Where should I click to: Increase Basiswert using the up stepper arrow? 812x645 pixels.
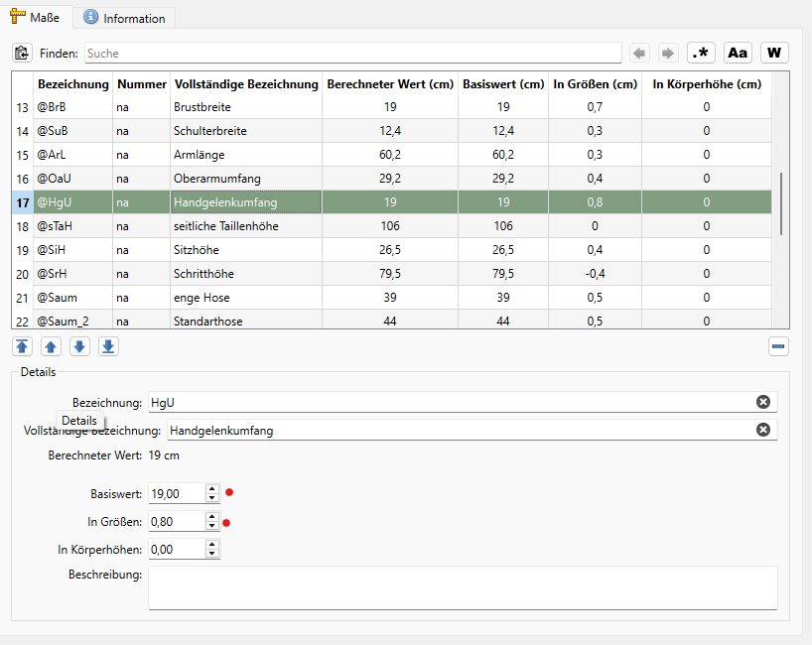tap(212, 488)
